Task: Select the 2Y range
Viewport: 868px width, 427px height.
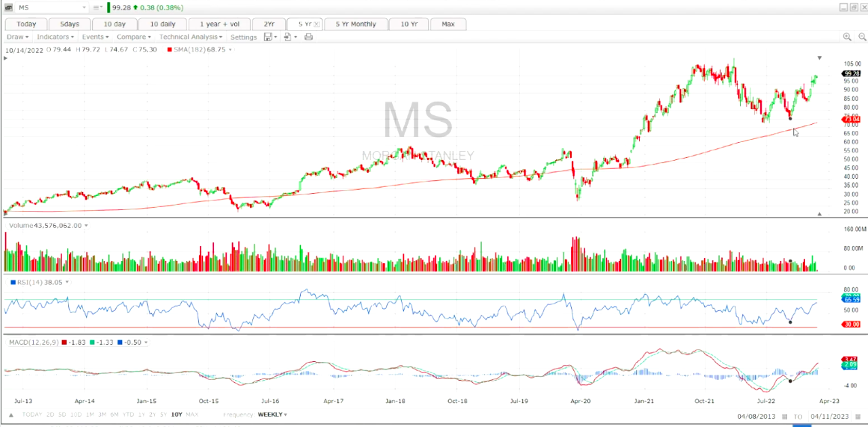Action: click(x=153, y=414)
